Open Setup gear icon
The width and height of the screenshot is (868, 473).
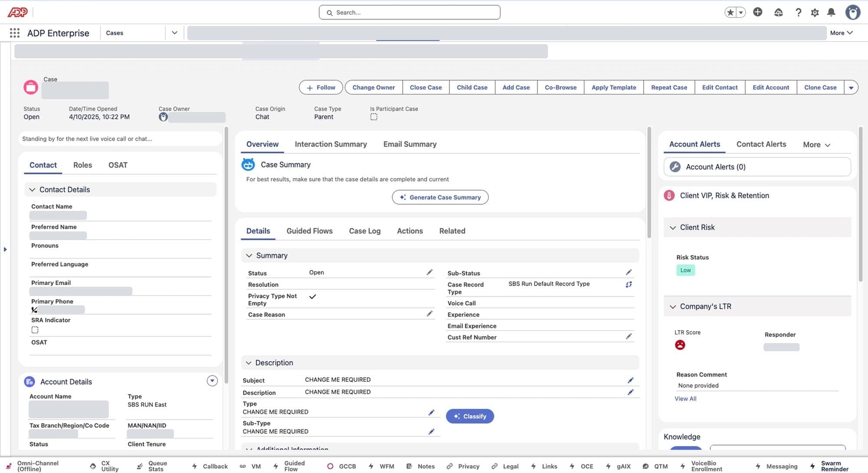(x=815, y=12)
